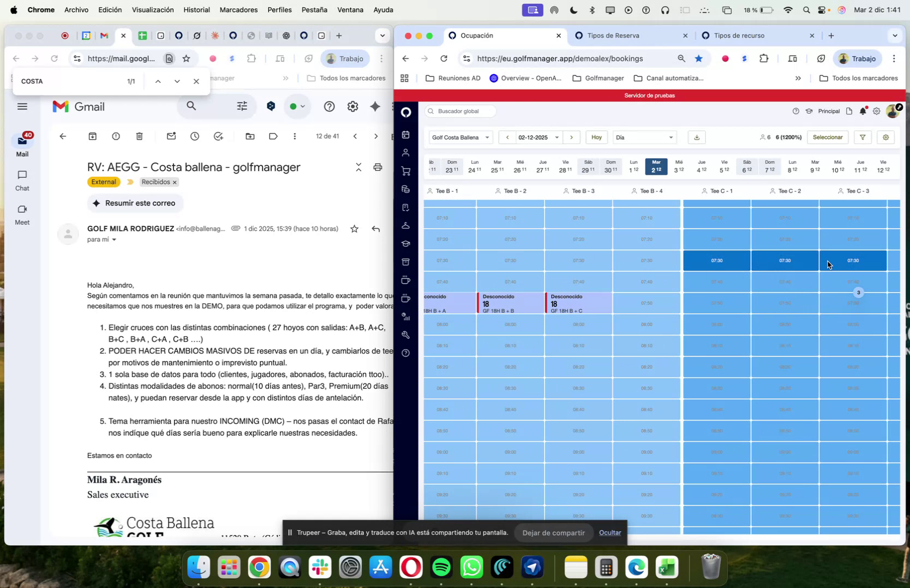
Task: Open the filter funnel icon
Action: click(x=862, y=137)
